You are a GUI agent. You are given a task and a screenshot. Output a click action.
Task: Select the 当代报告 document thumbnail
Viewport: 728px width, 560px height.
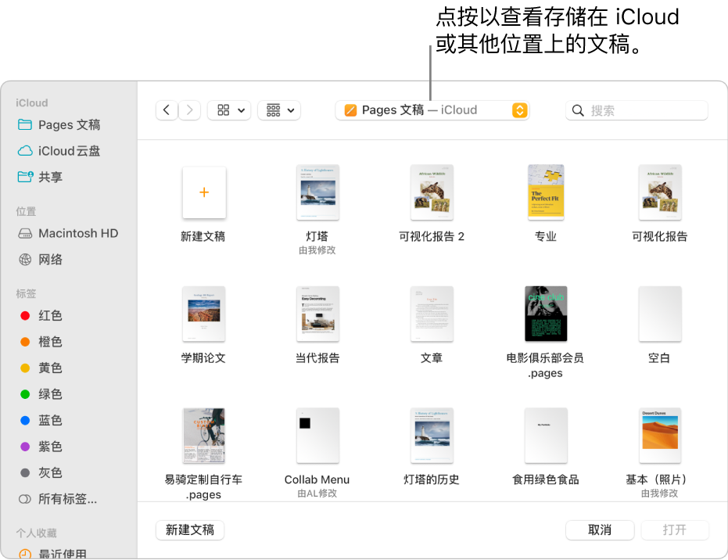pos(318,314)
